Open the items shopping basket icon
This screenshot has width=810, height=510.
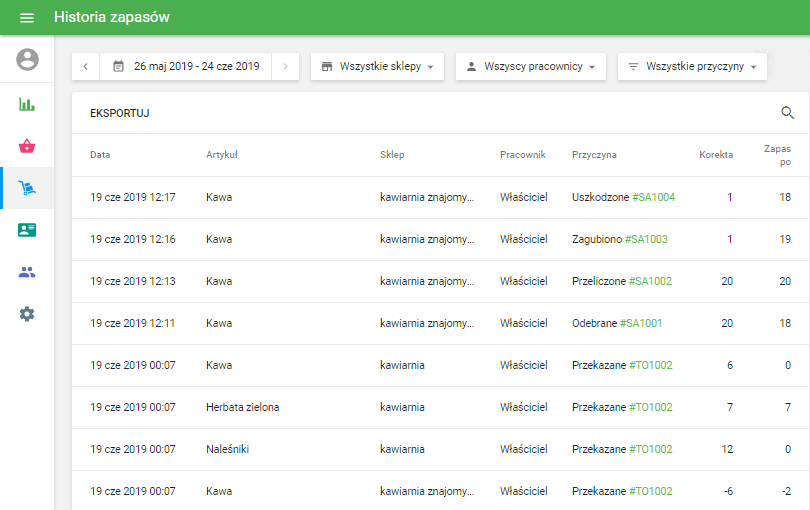pyautogui.click(x=27, y=146)
